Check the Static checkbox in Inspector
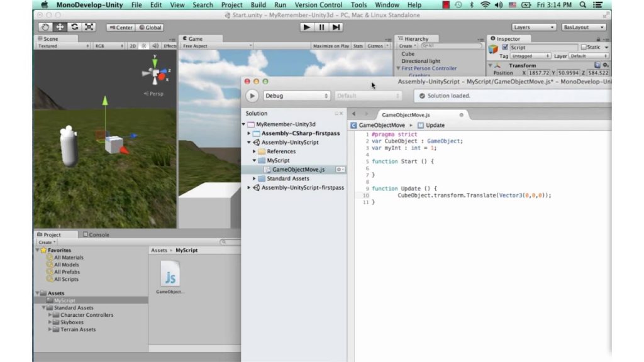The image size is (644, 362). coord(583,47)
